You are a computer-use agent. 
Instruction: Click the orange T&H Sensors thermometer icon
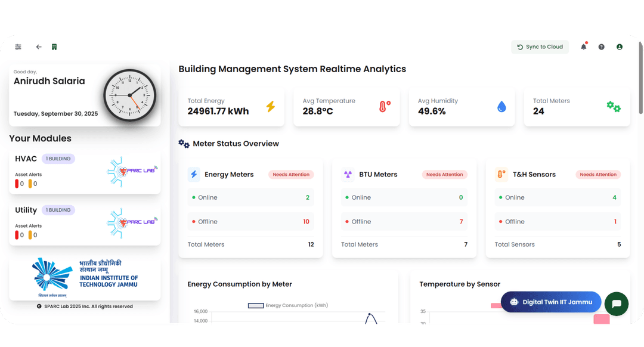[x=501, y=174]
